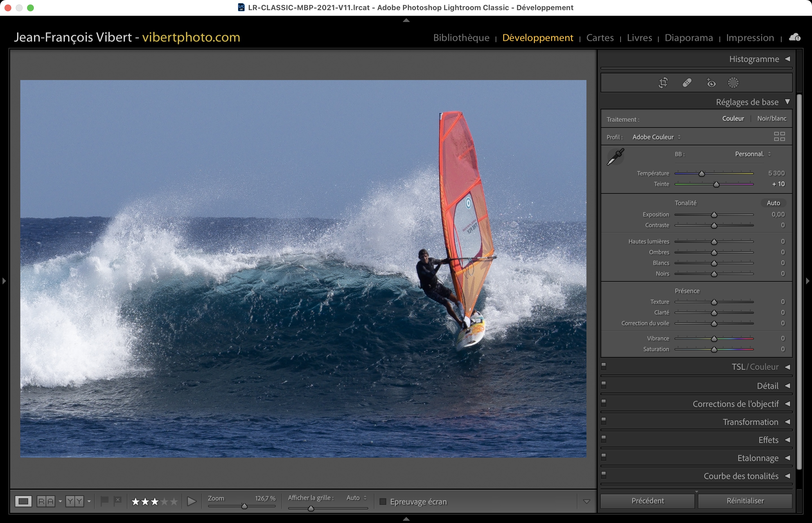Toggle the TSL/Couleur panel switch

[x=604, y=366]
